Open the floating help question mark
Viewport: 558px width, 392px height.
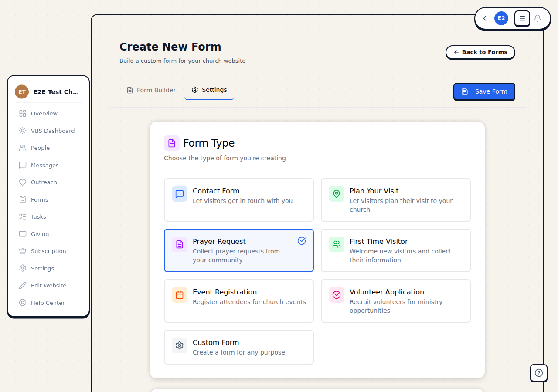click(x=538, y=373)
